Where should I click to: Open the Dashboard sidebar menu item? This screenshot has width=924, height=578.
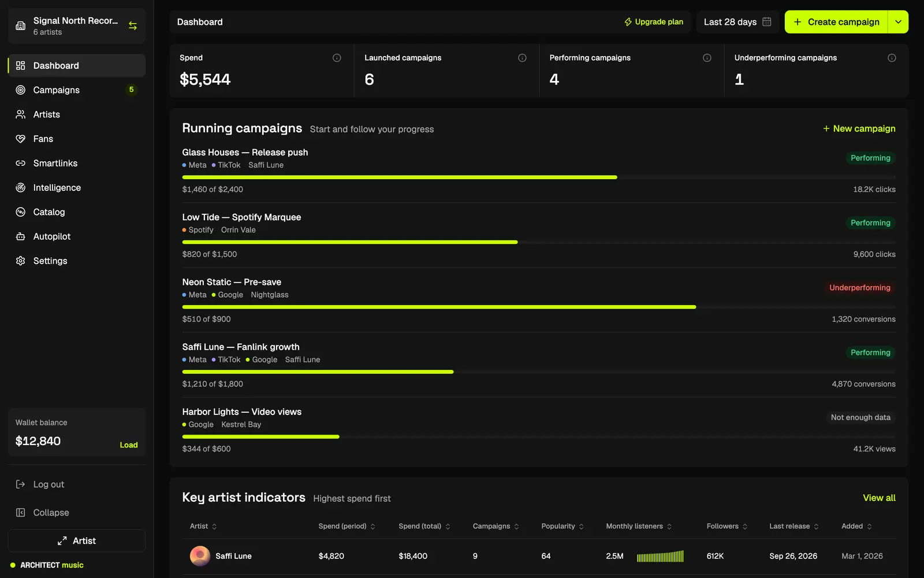77,66
